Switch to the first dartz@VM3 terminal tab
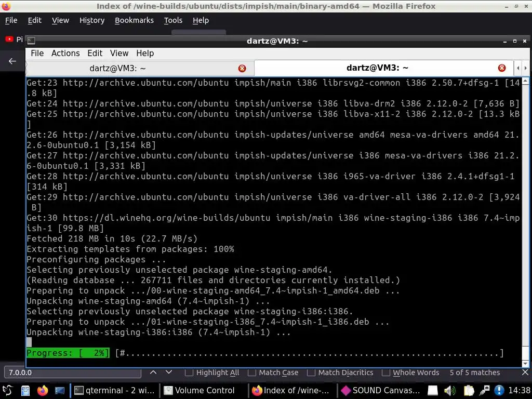The height and width of the screenshot is (399, 532). point(140,68)
